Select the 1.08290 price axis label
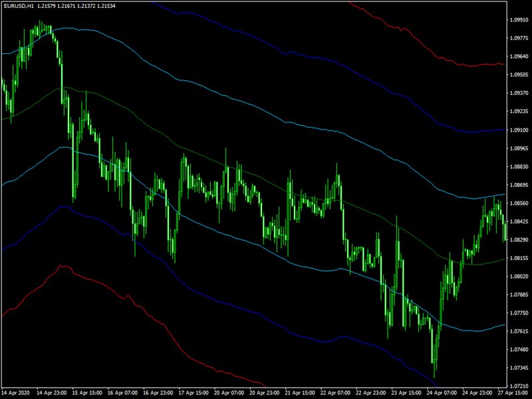 (x=519, y=240)
